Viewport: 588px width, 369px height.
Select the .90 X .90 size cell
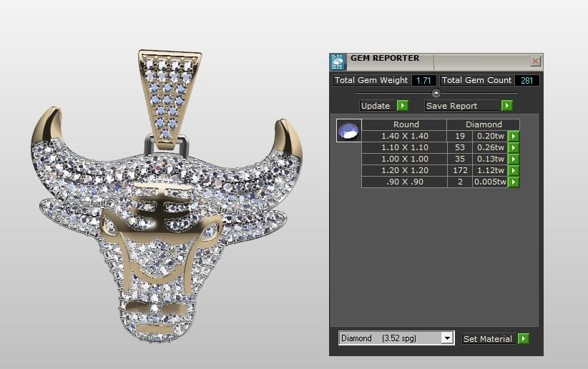click(x=404, y=182)
